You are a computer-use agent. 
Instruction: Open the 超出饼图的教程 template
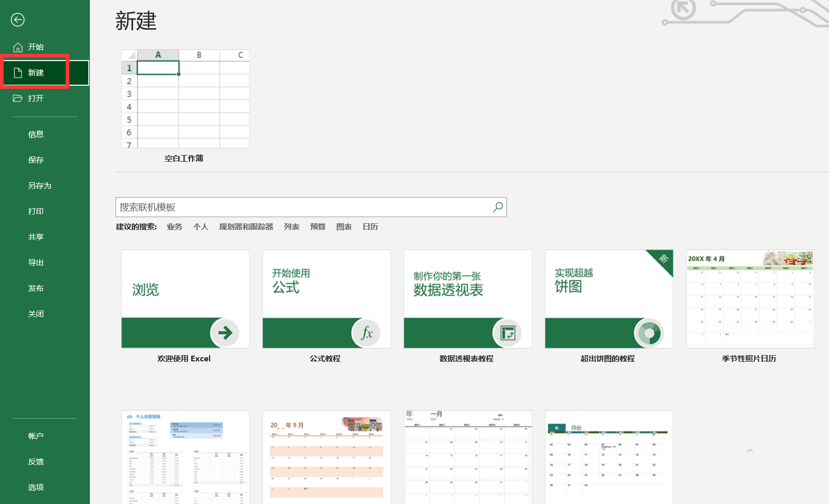pyautogui.click(x=609, y=299)
